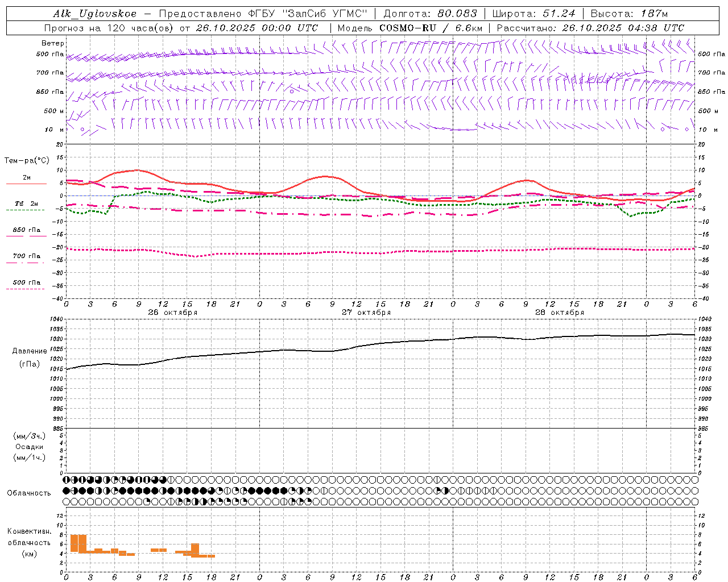This screenshot has height=582, width=728.
Task: Click the 850 гПа legend in temperature panel
Action: coord(27,230)
